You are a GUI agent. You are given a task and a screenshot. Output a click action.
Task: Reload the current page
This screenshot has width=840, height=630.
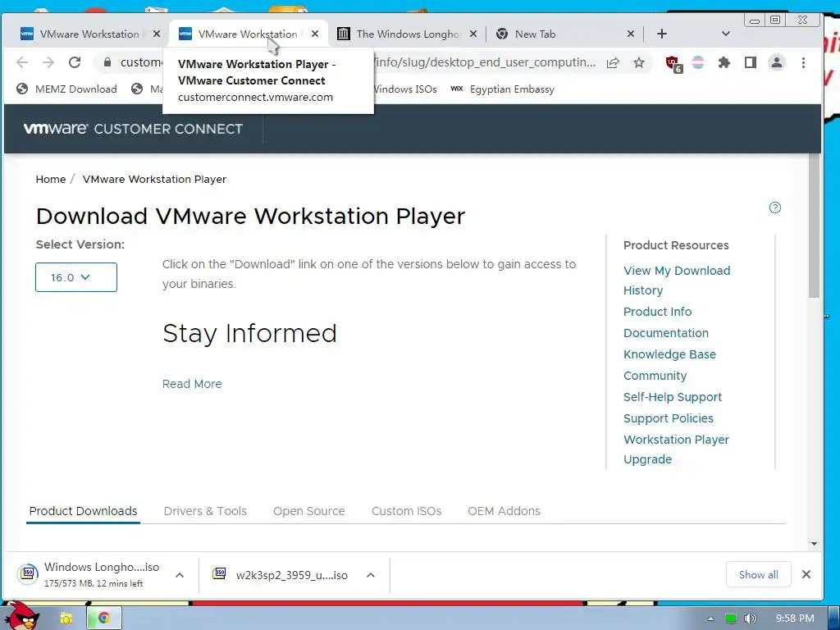(75, 62)
